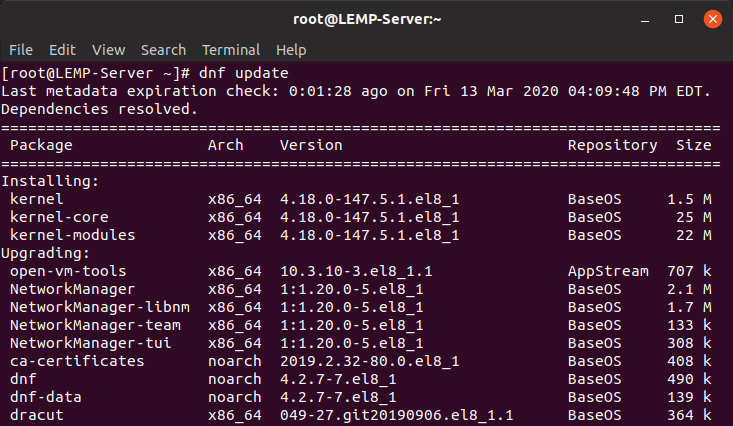Open the Search menu
This screenshot has width=733, height=426.
(164, 50)
